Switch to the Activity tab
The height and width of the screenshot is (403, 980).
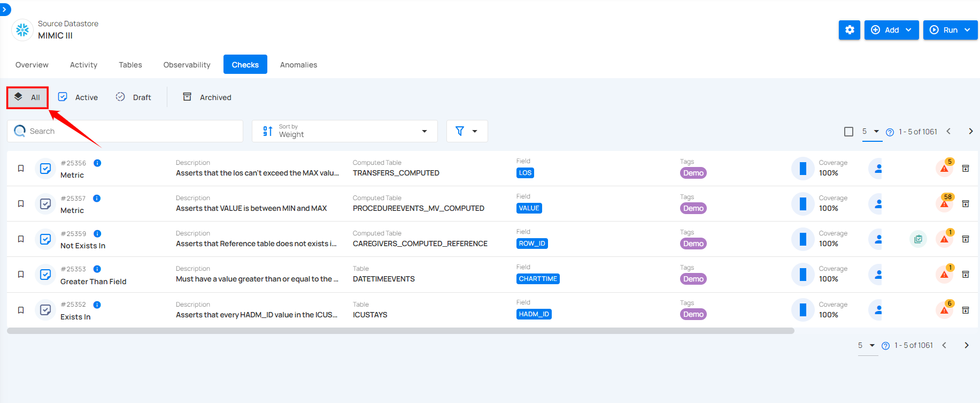click(x=83, y=65)
